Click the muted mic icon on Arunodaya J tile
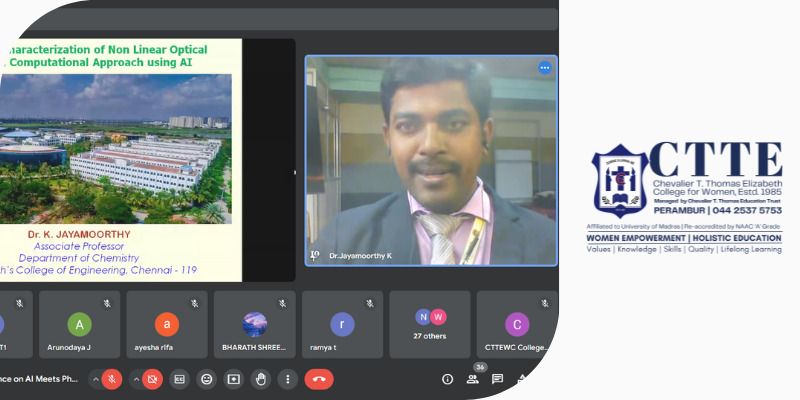 tap(107, 304)
